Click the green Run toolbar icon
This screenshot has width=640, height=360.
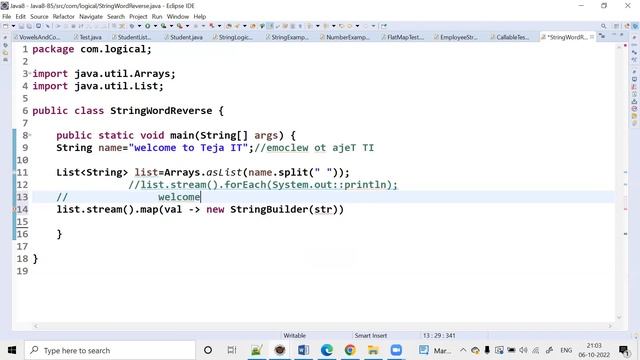coord(148,26)
